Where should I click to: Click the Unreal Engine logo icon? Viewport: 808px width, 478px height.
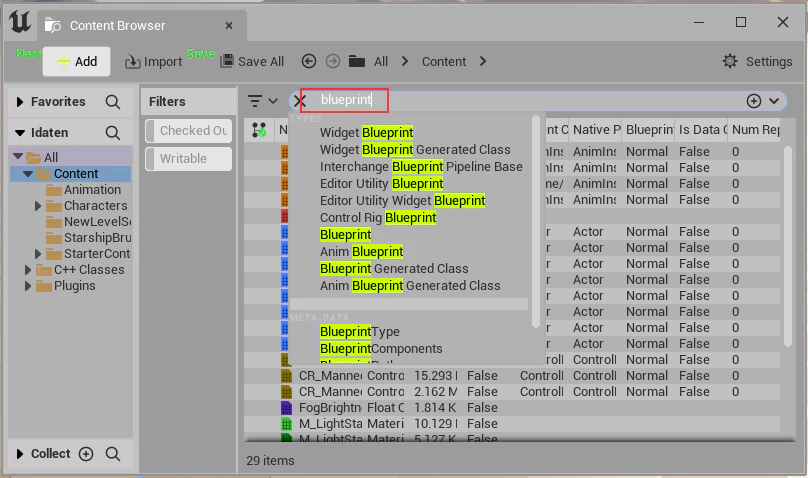pyautogui.click(x=20, y=23)
